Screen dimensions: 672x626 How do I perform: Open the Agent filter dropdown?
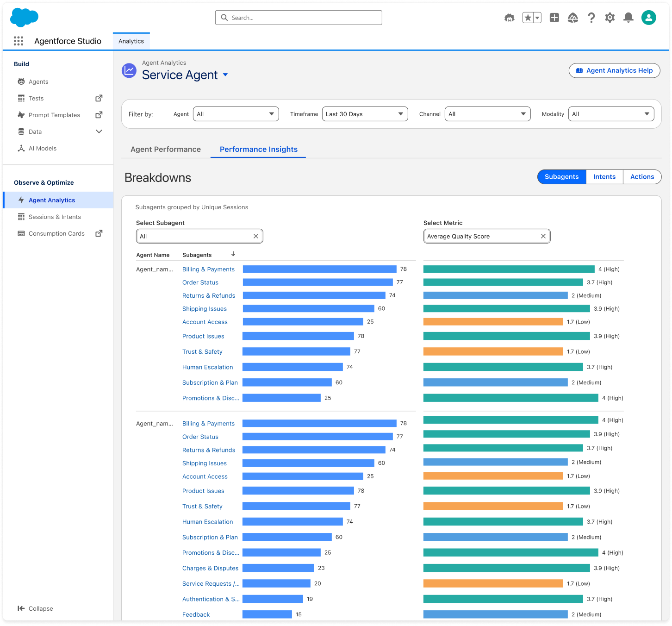point(236,114)
